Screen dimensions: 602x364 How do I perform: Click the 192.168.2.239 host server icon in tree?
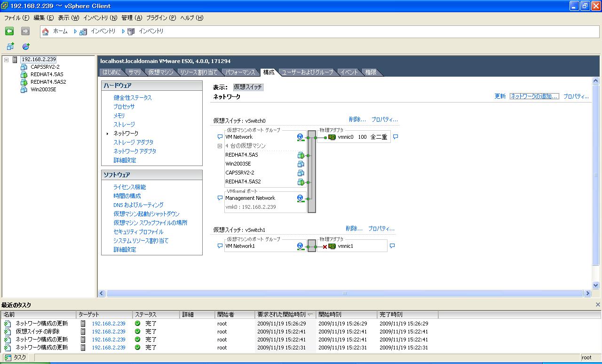click(15, 60)
